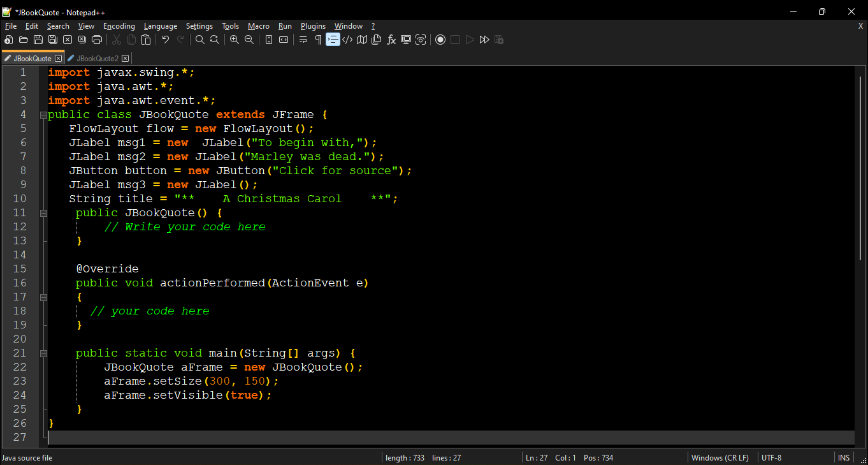The height and width of the screenshot is (465, 868).
Task: Open the File menu
Action: (11, 26)
